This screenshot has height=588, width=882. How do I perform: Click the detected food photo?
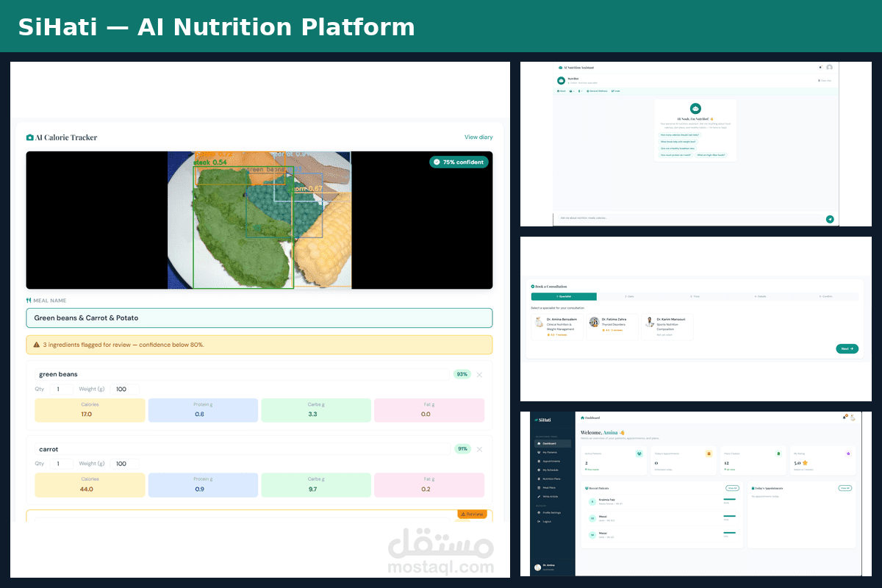coord(259,220)
